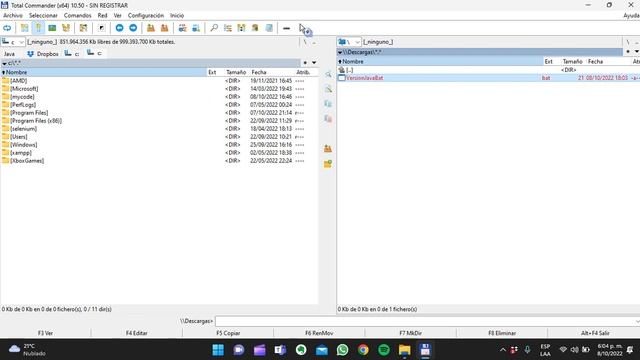Click the Refresh (reread source) toolbar icon
This screenshot has height=360, width=640.
pos(7,28)
